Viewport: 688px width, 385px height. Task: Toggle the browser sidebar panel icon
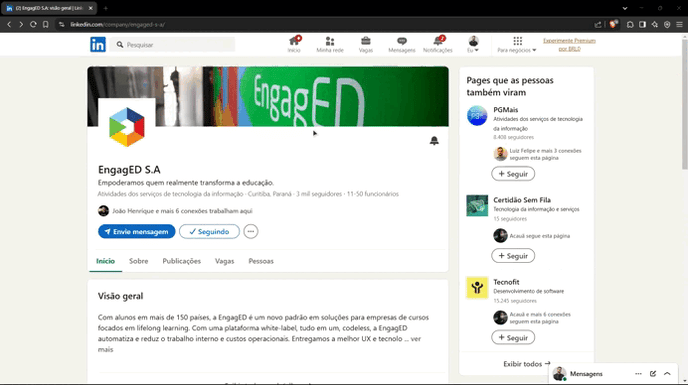pos(642,25)
